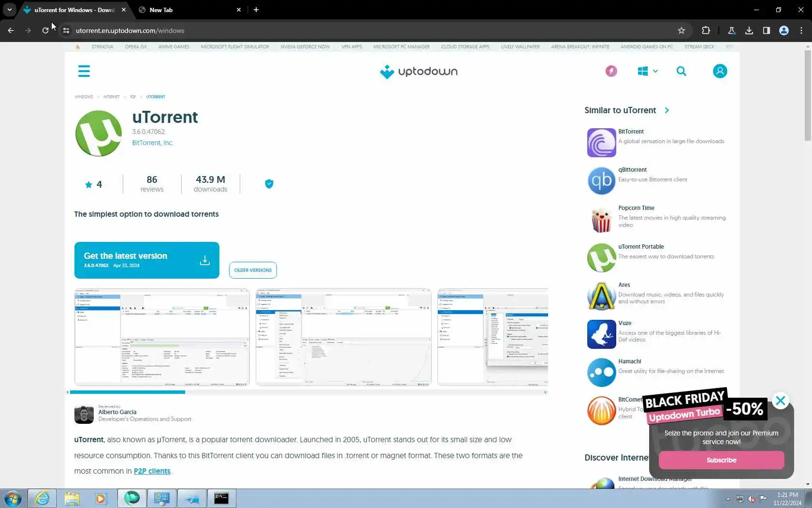812x508 pixels.
Task: Click the qBittorrent app icon
Action: 601,181
